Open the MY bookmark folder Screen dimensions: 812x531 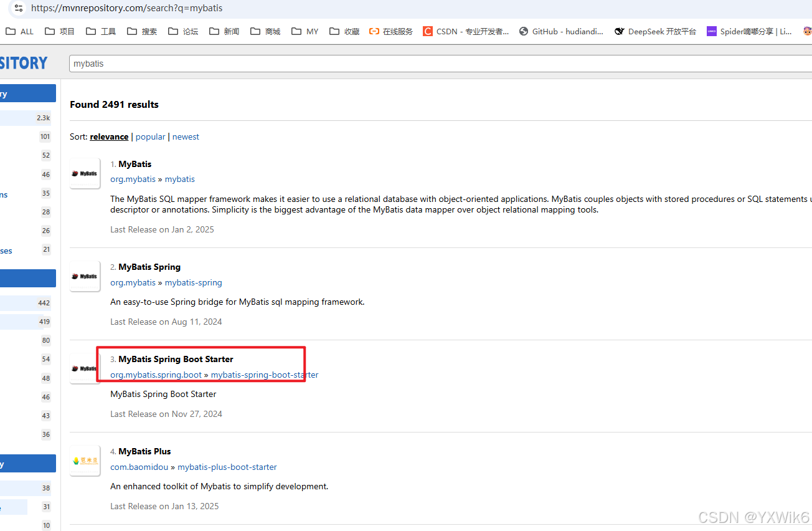(x=305, y=31)
